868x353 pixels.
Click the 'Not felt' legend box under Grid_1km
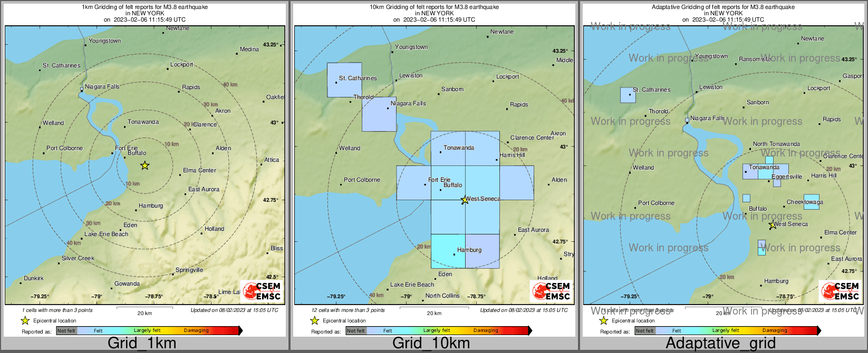66,331
